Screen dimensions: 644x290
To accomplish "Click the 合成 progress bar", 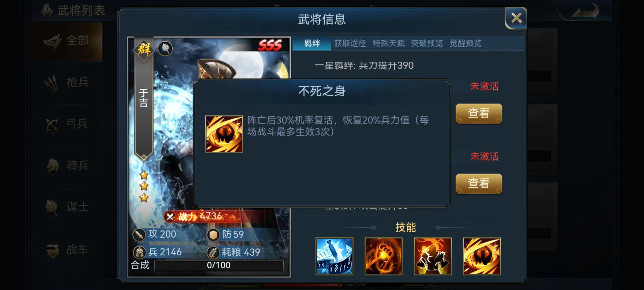I will pos(219,265).
